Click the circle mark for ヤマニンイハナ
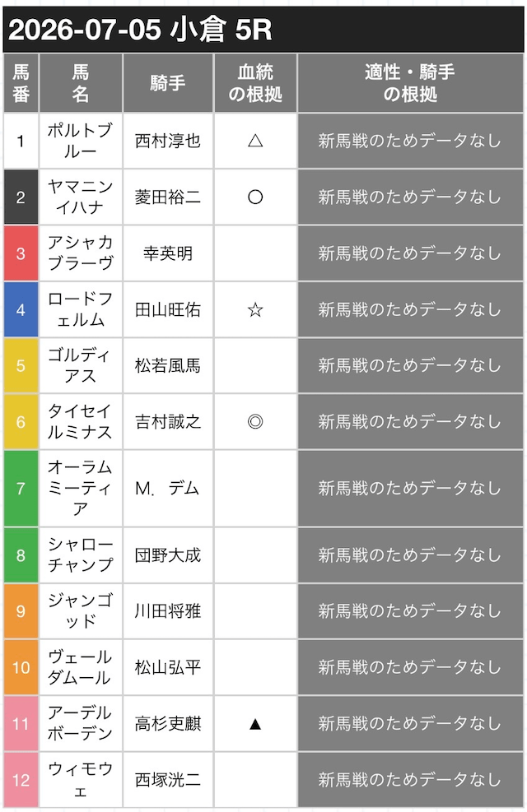527x812 pixels. (x=255, y=197)
